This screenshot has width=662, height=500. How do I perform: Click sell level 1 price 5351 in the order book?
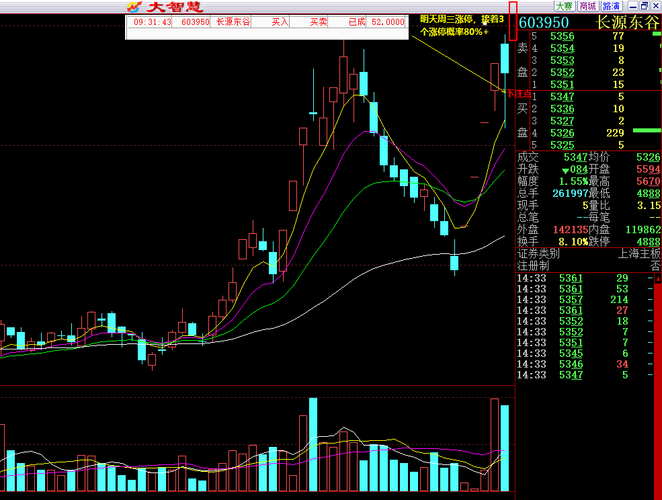(x=562, y=84)
